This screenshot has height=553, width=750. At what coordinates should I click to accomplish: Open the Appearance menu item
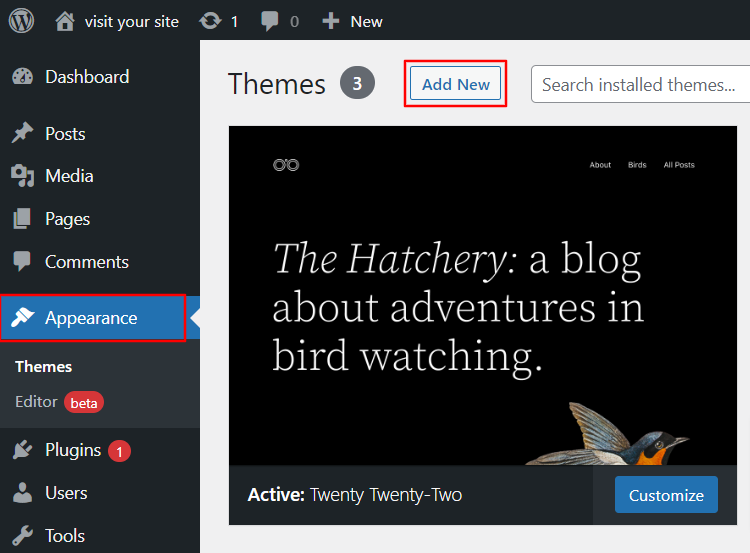(91, 318)
